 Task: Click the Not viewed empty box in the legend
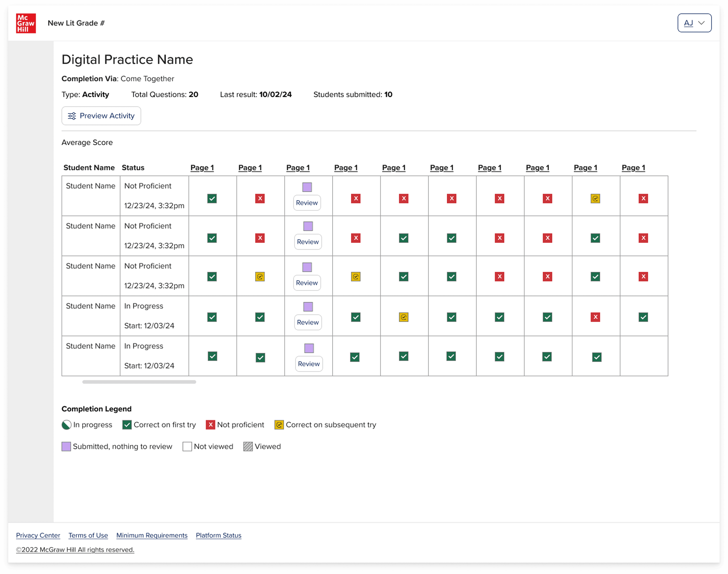187,447
